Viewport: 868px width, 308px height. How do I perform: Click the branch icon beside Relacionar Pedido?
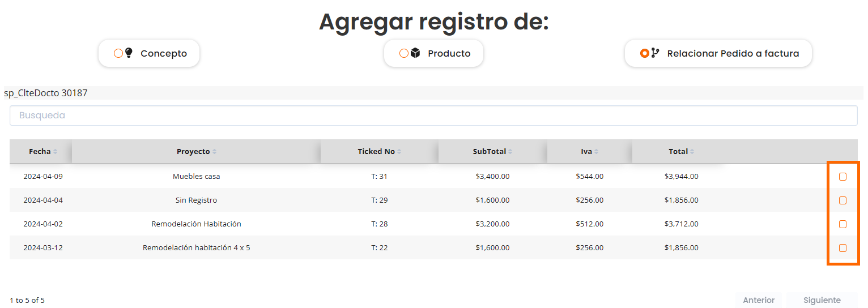tap(655, 53)
